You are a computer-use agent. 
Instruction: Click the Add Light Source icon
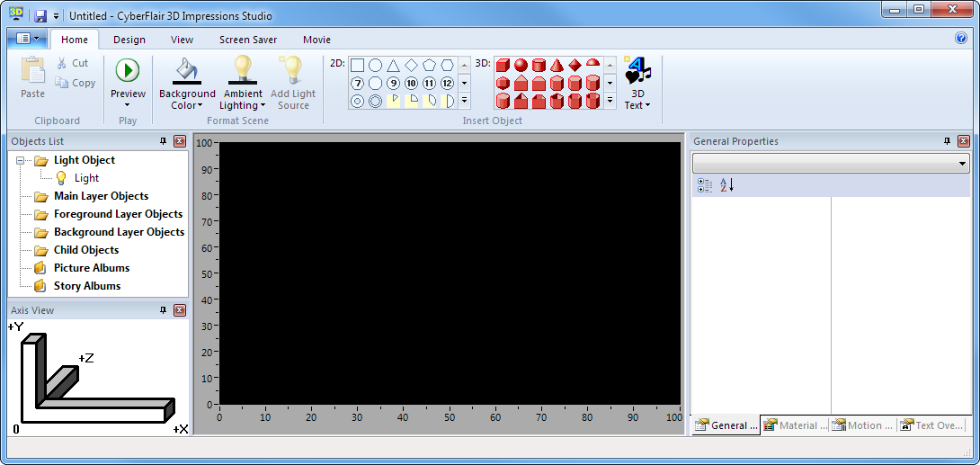pyautogui.click(x=292, y=69)
